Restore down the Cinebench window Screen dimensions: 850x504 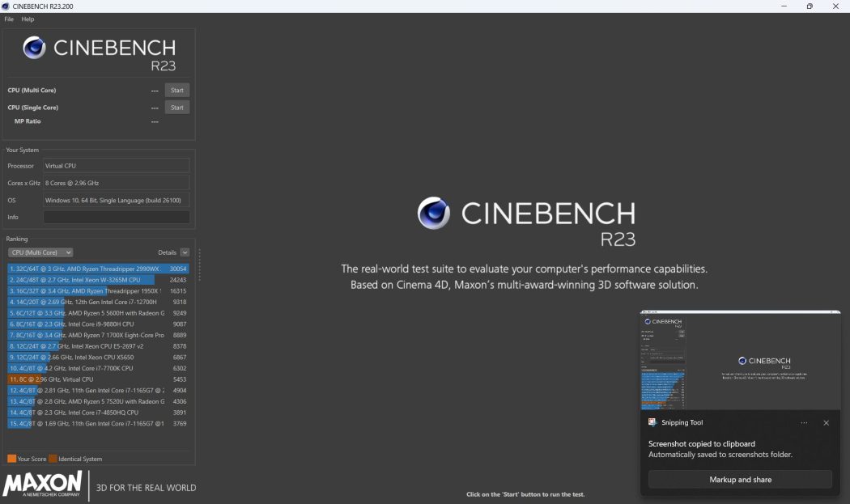(x=809, y=6)
